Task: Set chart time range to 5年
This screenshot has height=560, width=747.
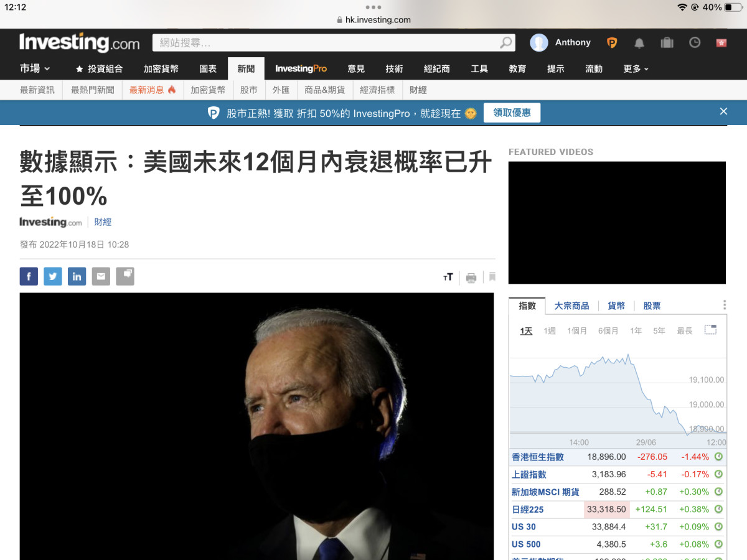Action: point(659,331)
